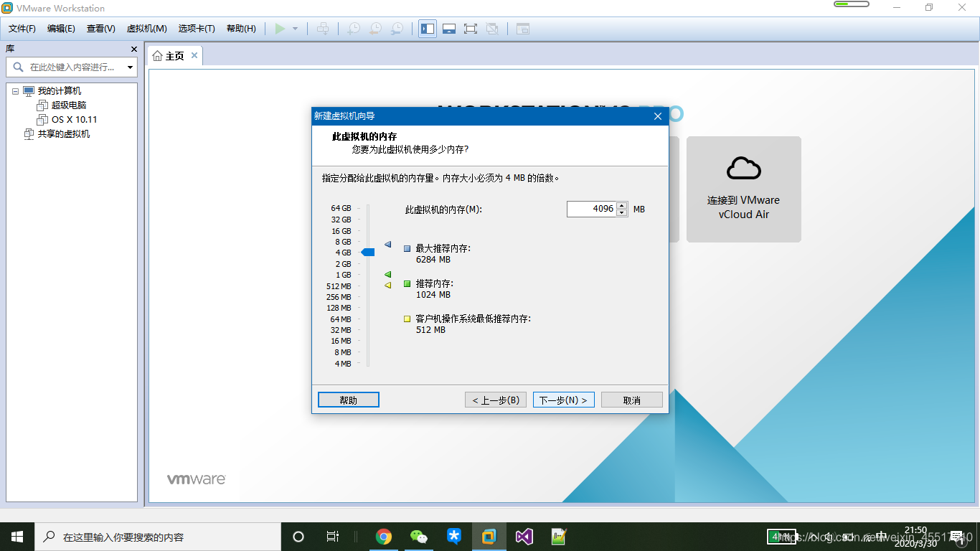This screenshot has height=551, width=980.
Task: Click the blue memory slider thumb at 4 GB
Action: (x=367, y=252)
